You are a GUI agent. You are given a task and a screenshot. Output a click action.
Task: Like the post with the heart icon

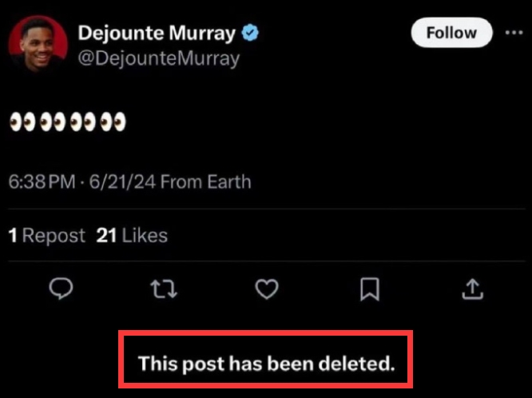coord(267,289)
